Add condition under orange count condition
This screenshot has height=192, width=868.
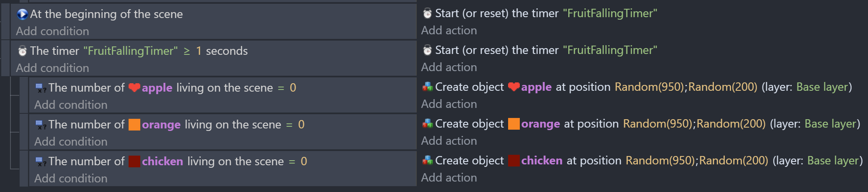71,142
